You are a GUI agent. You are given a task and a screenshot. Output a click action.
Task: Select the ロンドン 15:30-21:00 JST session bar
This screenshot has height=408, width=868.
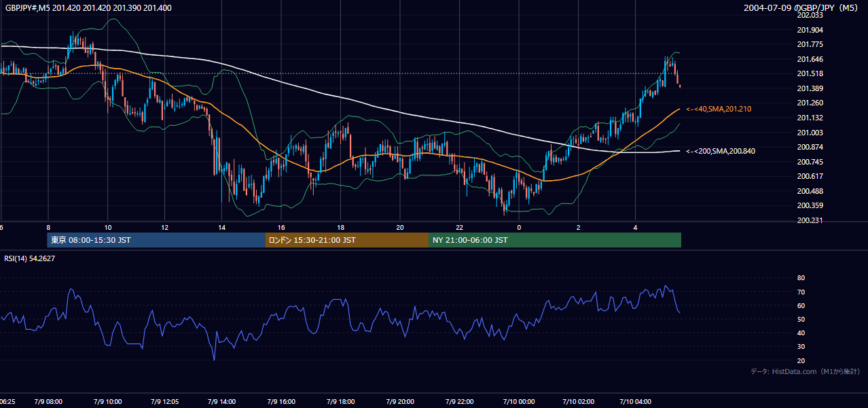click(346, 240)
